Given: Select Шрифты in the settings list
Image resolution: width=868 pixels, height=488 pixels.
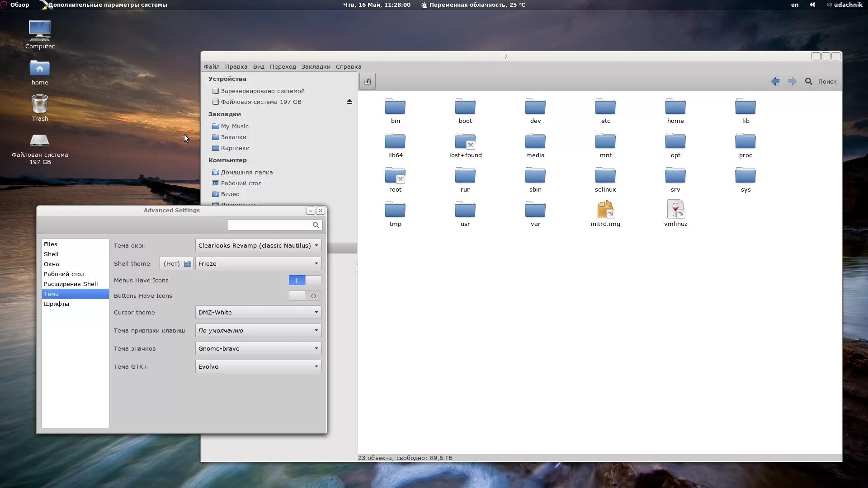Looking at the screenshot, I should (57, 304).
